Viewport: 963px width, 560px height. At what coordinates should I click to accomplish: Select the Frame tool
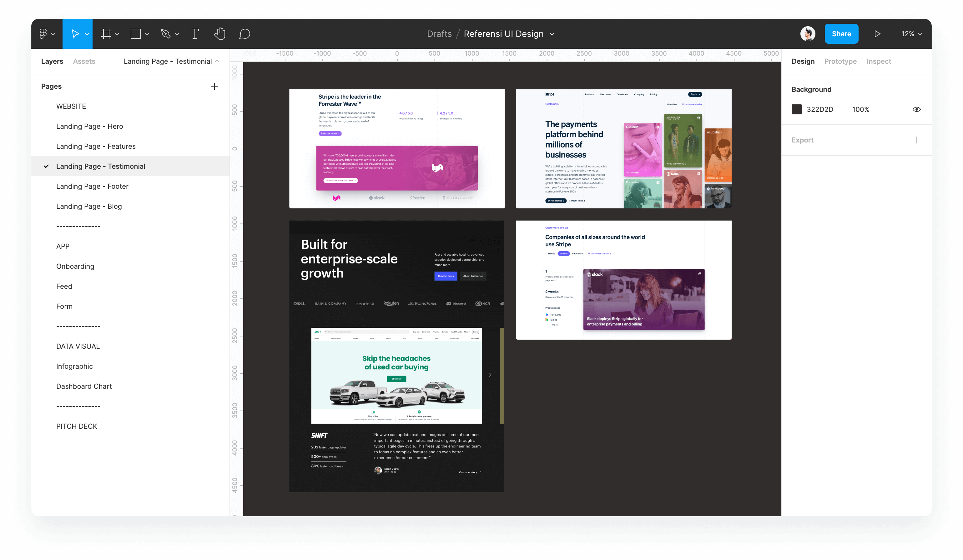tap(106, 34)
